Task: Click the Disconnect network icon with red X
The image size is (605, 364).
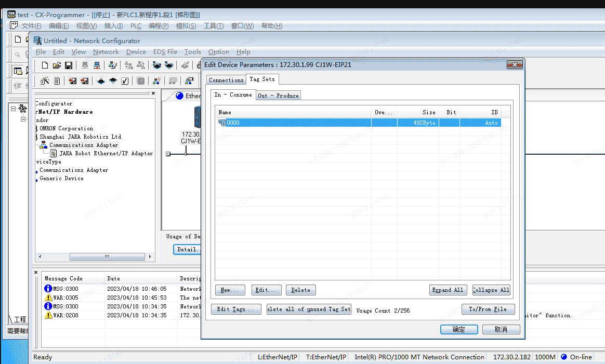Action: click(x=97, y=65)
